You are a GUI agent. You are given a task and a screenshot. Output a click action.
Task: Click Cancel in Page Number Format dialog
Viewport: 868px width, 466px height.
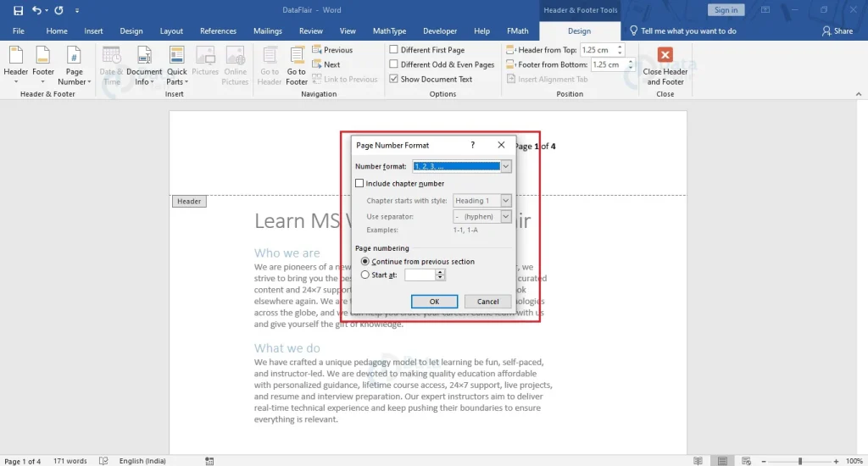(487, 302)
